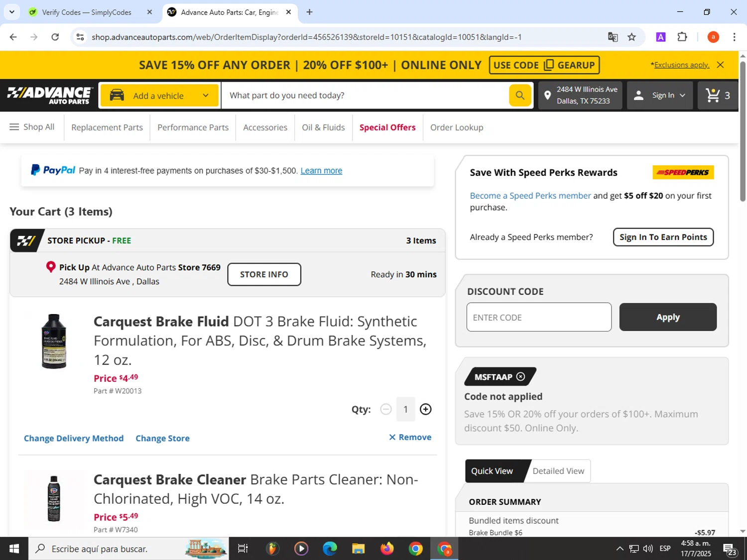Click the STORE INFO button
The width and height of the screenshot is (747, 560).
pos(264,274)
